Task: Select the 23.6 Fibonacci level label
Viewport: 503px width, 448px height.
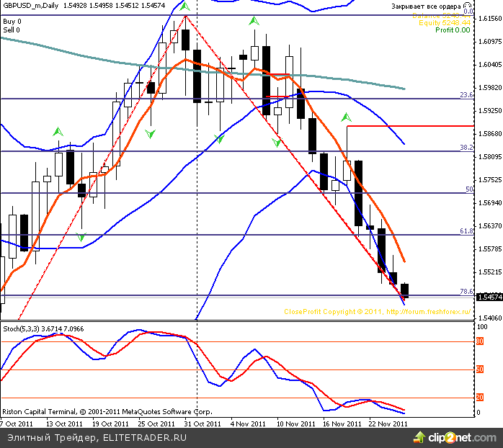Action: pyautogui.click(x=466, y=95)
